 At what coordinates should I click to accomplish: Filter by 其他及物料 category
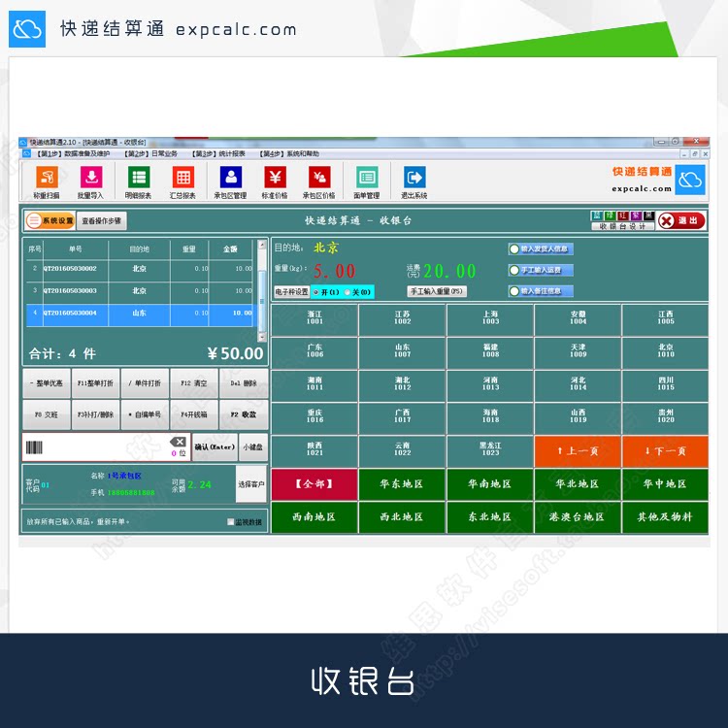(x=665, y=517)
